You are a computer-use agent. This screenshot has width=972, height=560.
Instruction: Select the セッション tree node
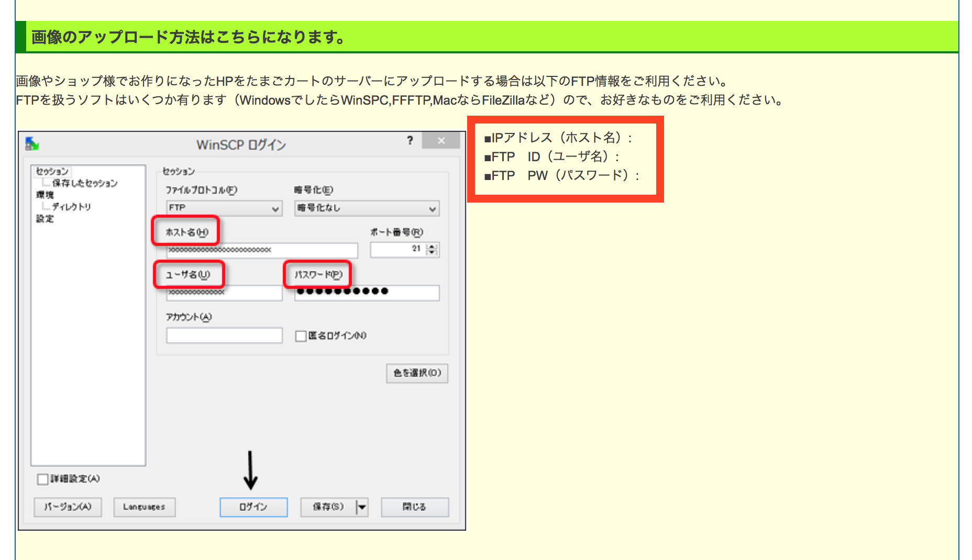[52, 171]
